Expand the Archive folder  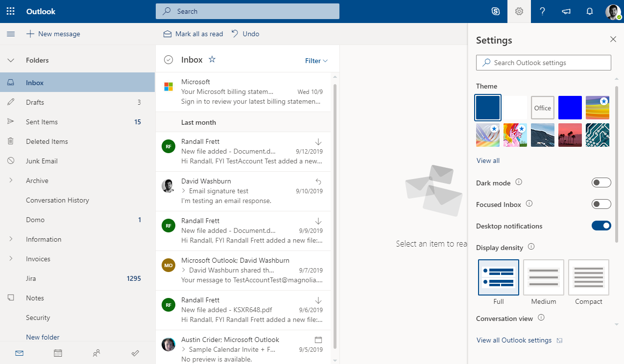click(11, 181)
